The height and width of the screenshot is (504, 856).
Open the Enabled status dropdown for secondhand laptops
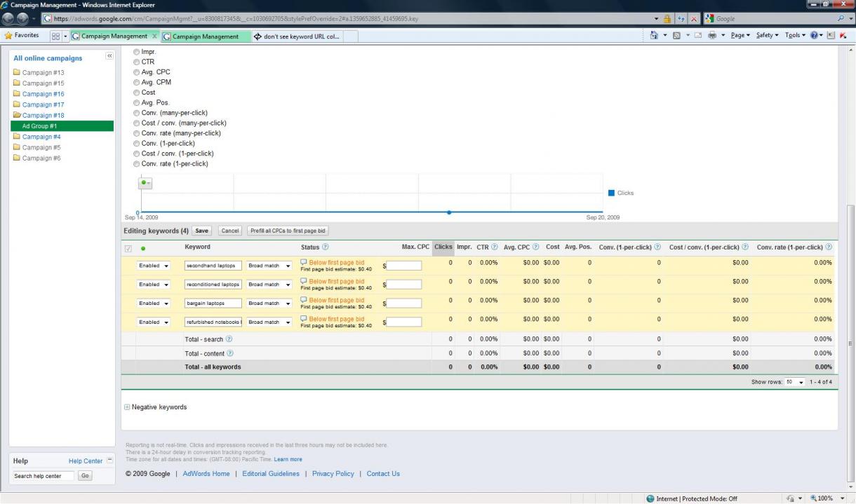[x=154, y=266]
